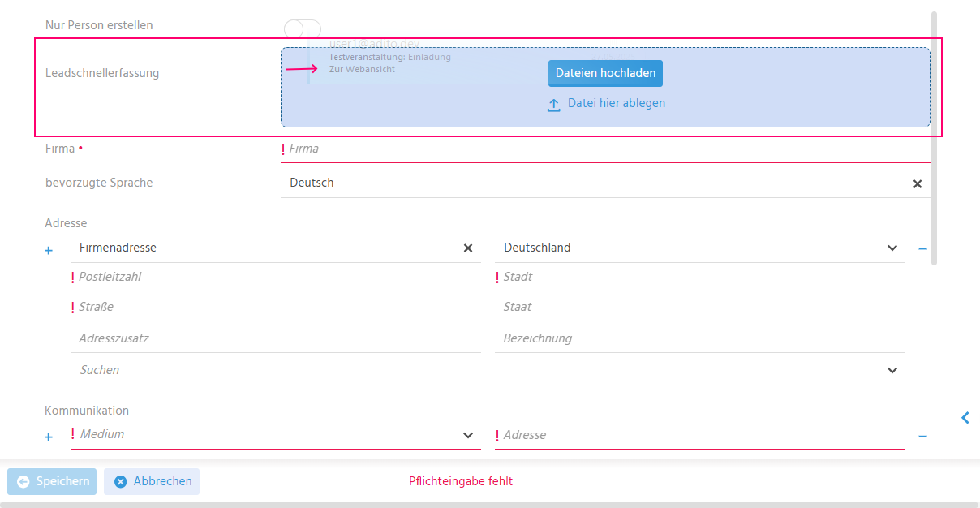Remove the address with the minus icon
Viewport: 980px width, 508px height.
(922, 249)
